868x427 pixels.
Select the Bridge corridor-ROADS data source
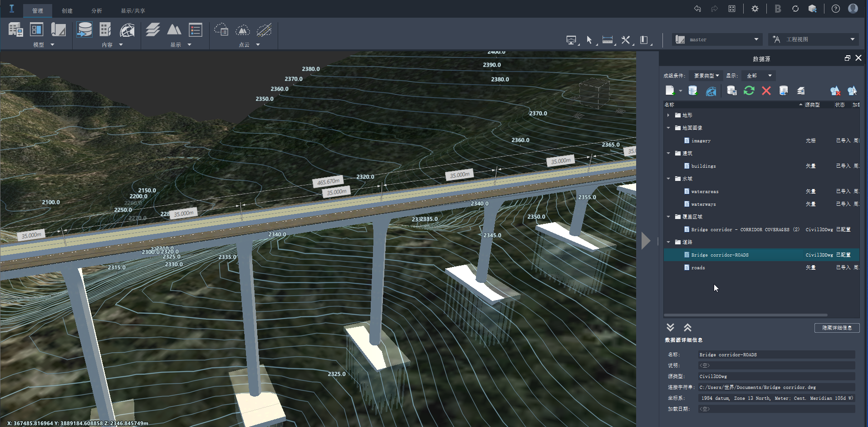761,255
